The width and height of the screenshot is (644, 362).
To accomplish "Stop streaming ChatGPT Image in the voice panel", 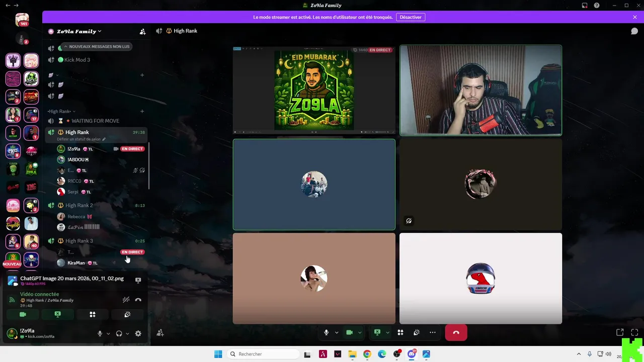I will click(138, 280).
